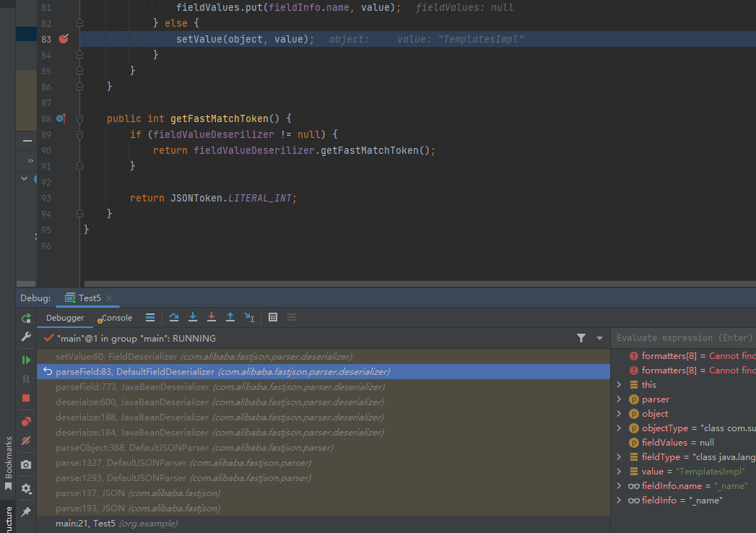Click the hide panel minus icon
756x533 pixels.
click(27, 141)
